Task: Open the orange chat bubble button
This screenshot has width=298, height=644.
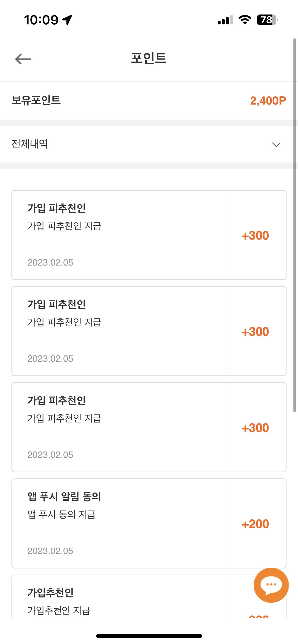Action: (x=271, y=585)
